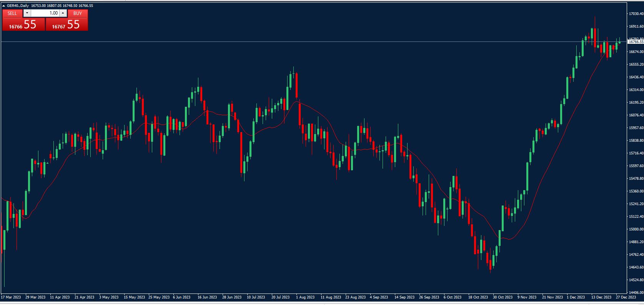The height and width of the screenshot is (305, 644).
Task: Click the 16314.00 price axis label
Action: click(636, 90)
